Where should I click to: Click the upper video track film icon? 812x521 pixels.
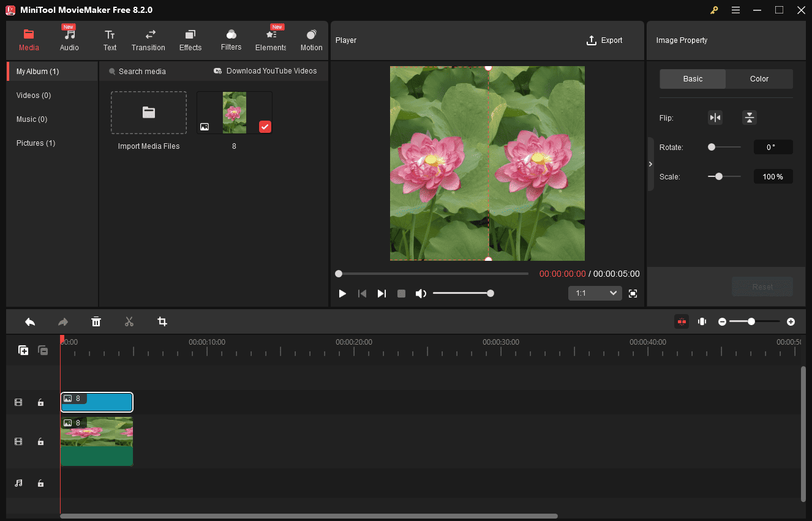click(18, 402)
